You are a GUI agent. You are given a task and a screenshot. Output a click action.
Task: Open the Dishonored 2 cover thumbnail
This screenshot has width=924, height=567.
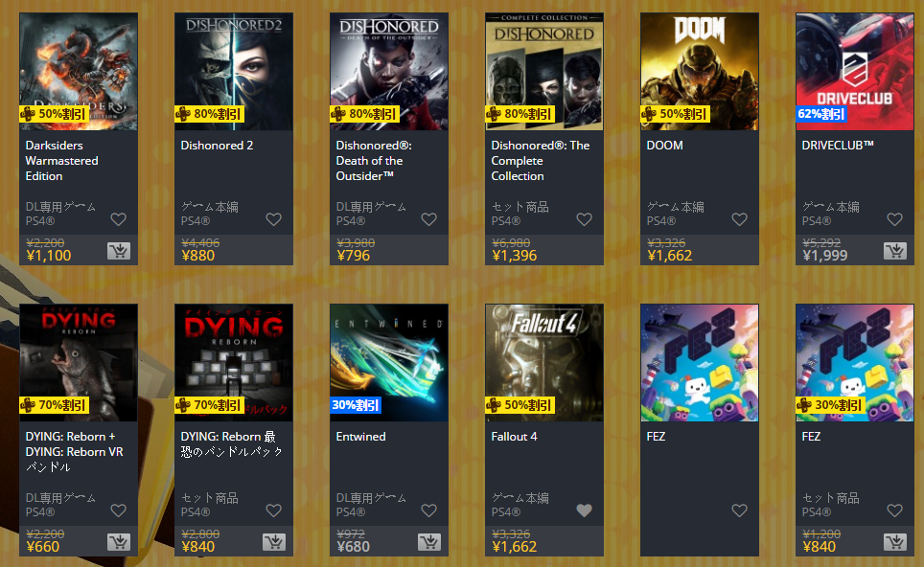tap(234, 71)
